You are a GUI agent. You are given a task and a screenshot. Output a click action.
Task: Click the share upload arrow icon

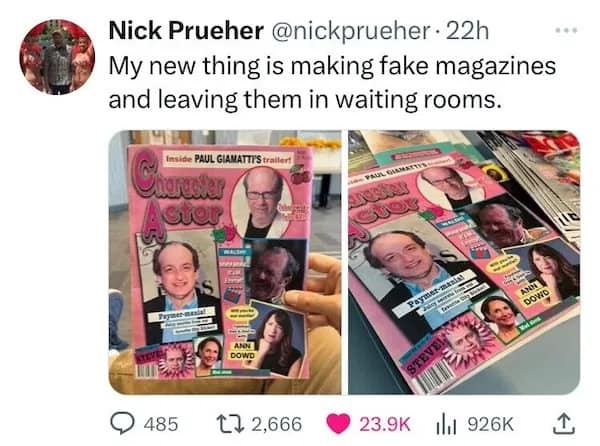point(564,424)
